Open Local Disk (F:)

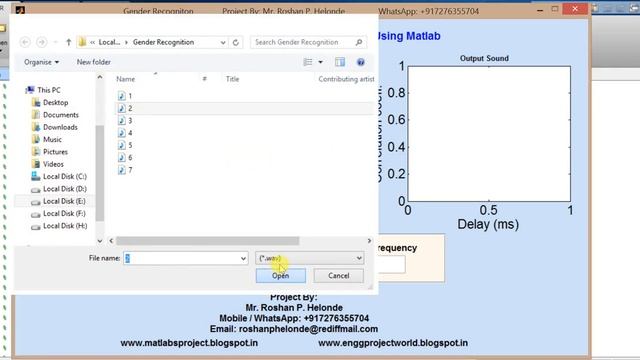pyautogui.click(x=58, y=213)
